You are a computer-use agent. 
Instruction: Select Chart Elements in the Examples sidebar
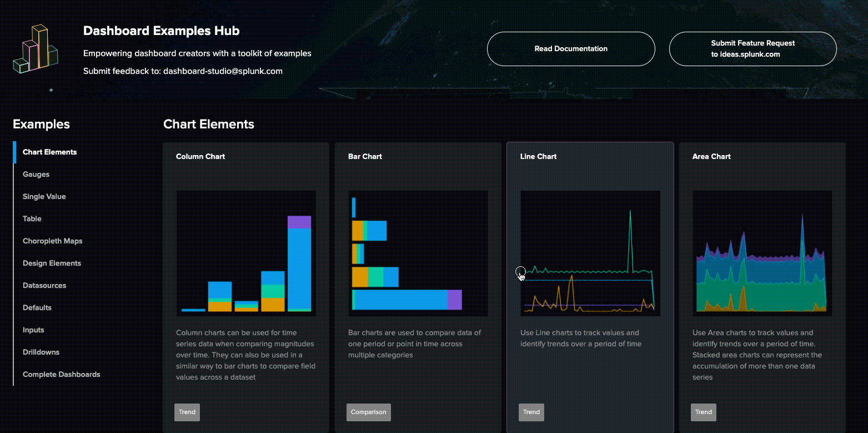click(49, 152)
